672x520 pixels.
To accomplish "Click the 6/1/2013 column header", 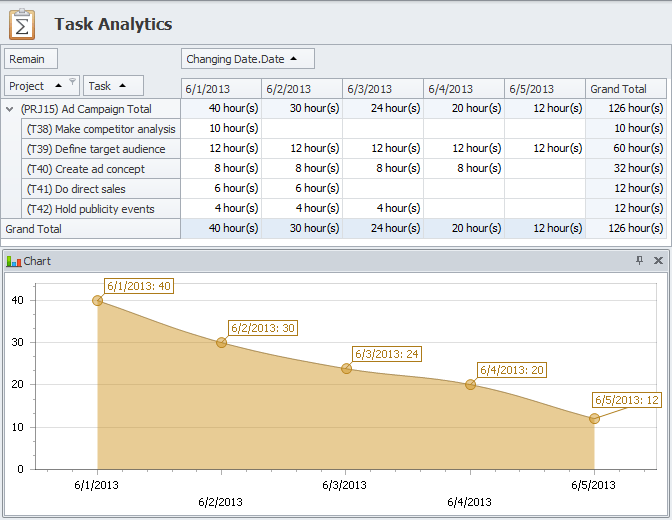I will [x=221, y=89].
